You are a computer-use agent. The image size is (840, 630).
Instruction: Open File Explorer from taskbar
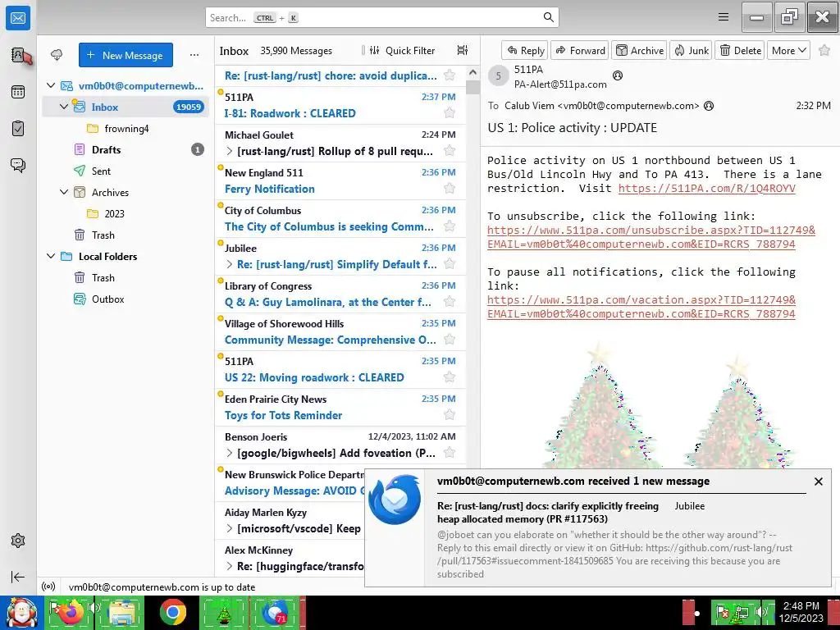120,612
